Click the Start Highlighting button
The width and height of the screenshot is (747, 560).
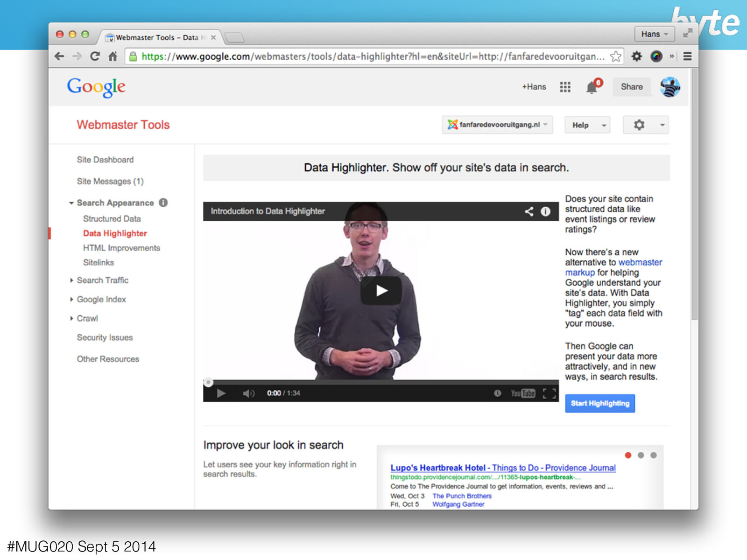600,404
